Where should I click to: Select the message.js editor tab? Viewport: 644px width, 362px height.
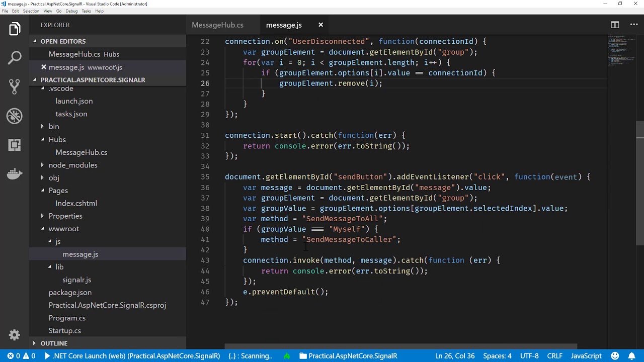coord(284,25)
